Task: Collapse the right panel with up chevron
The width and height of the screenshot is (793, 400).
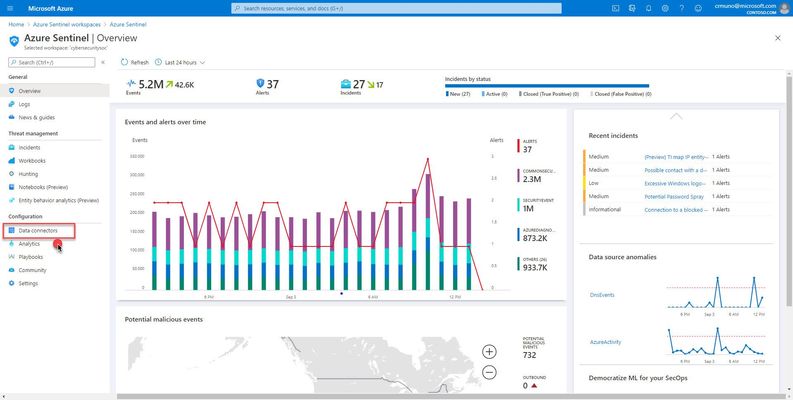Action: pyautogui.click(x=676, y=116)
